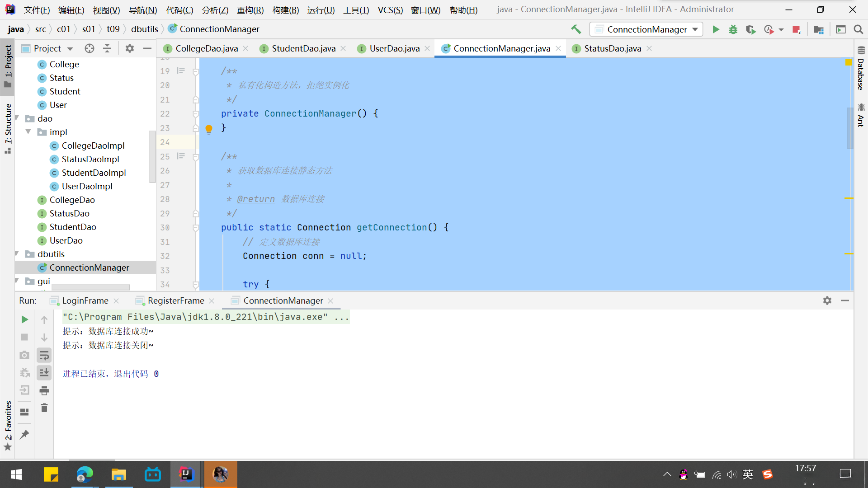Click the yellow intention lightbulb in gutter
Screen dimensions: 868x488
209,129
